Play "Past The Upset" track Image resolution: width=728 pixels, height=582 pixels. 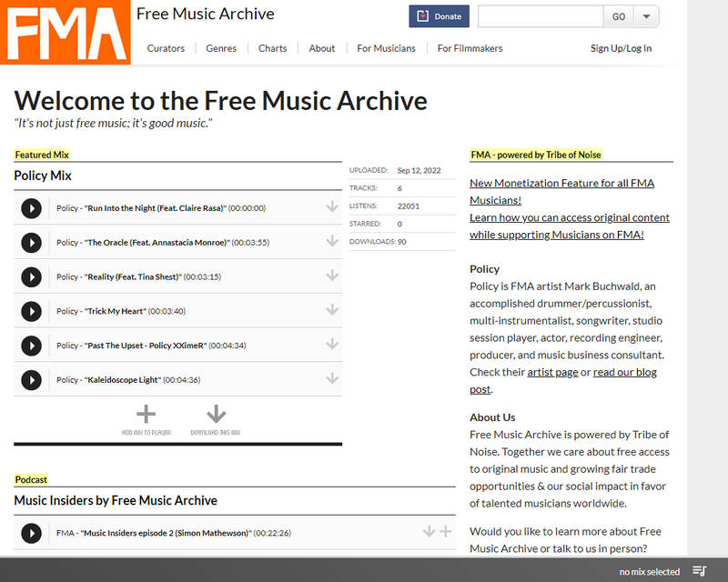[x=31, y=346]
